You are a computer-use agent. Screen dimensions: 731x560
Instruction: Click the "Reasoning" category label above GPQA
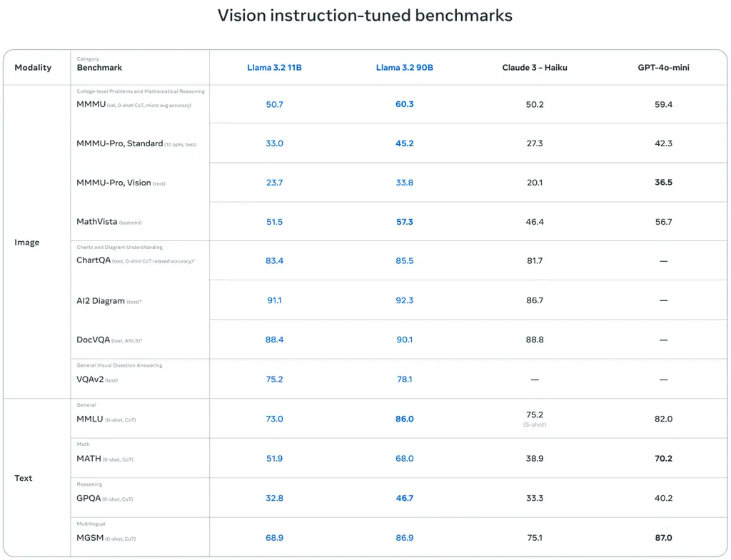(x=89, y=484)
